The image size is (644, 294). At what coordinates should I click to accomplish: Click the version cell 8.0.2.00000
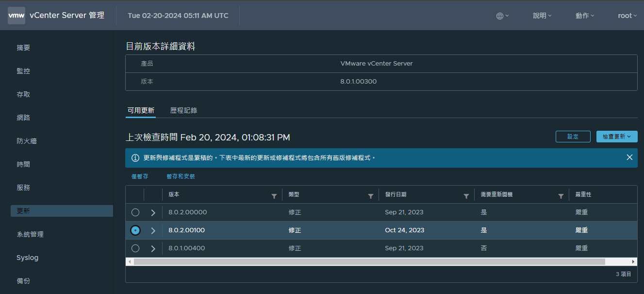click(188, 212)
